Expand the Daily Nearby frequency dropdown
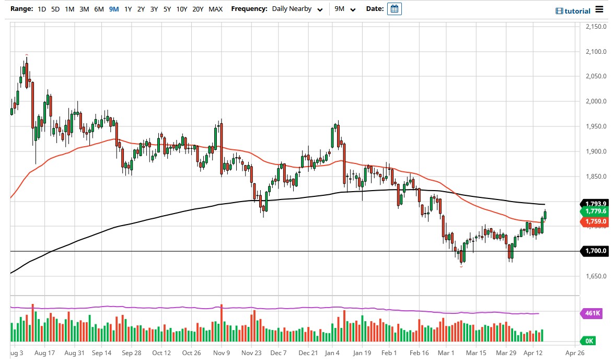The width and height of the screenshot is (614, 364). point(297,9)
